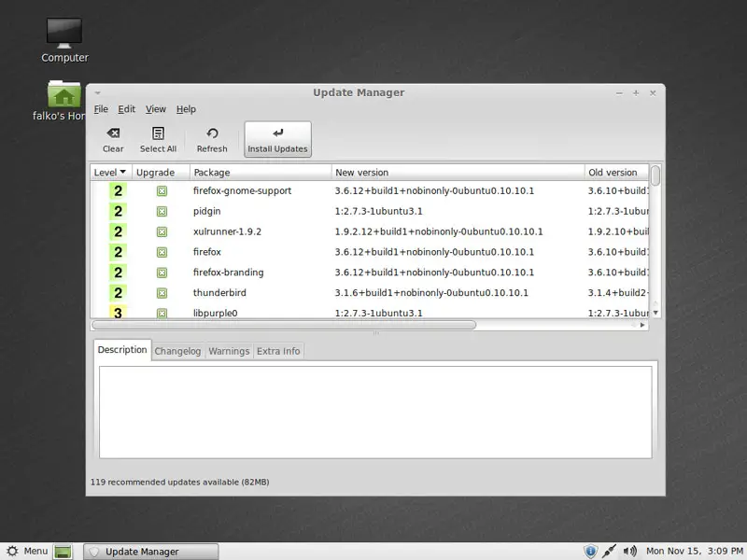Toggle upgrade checkbox for libpurple0
This screenshot has height=560, width=747.
pos(162,313)
